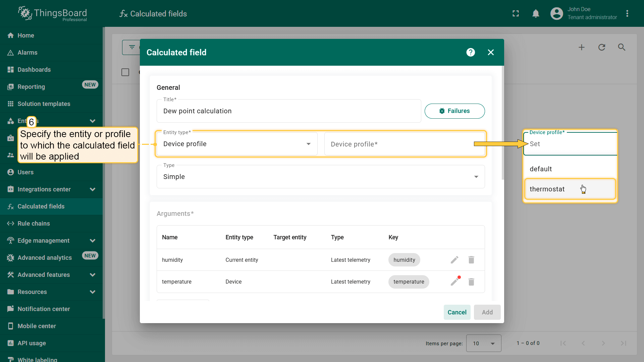Toggle fullscreen mode icon
This screenshot has height=362, width=644.
tap(516, 14)
